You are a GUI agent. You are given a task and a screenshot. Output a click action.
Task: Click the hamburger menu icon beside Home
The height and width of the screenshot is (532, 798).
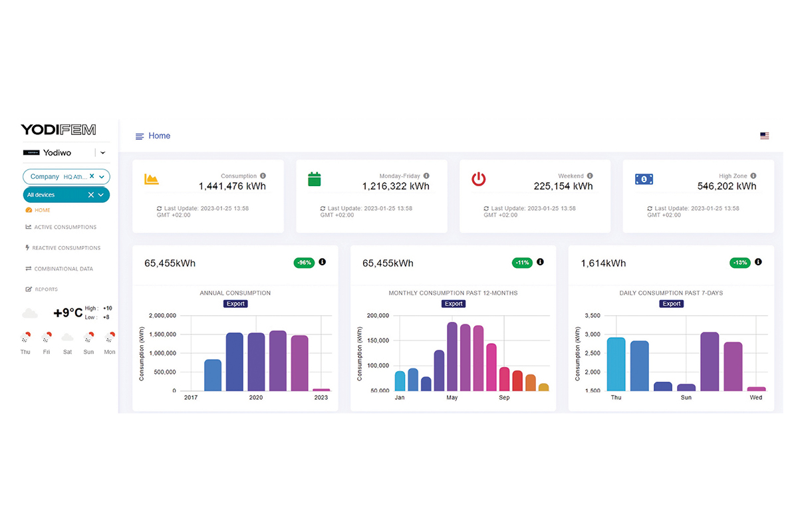[140, 136]
